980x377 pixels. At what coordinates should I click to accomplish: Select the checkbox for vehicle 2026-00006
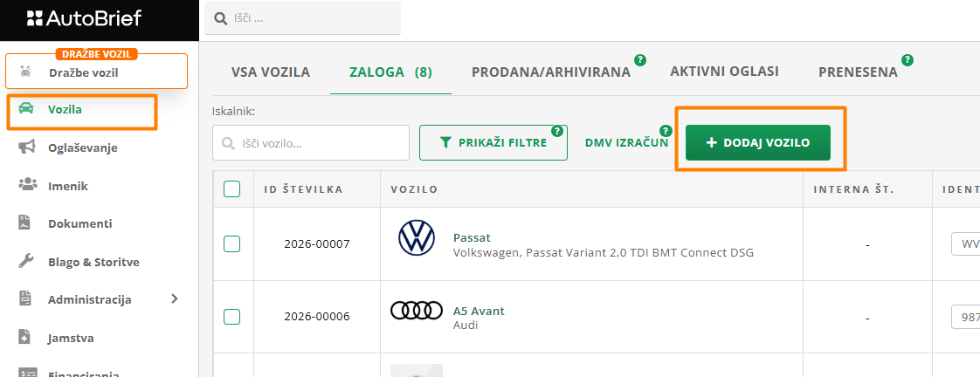232,317
